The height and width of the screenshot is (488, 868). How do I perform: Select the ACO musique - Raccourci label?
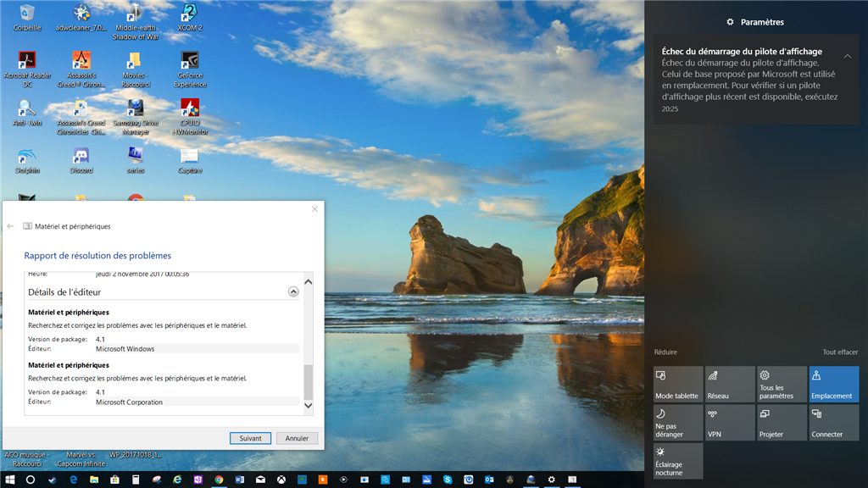(27, 459)
